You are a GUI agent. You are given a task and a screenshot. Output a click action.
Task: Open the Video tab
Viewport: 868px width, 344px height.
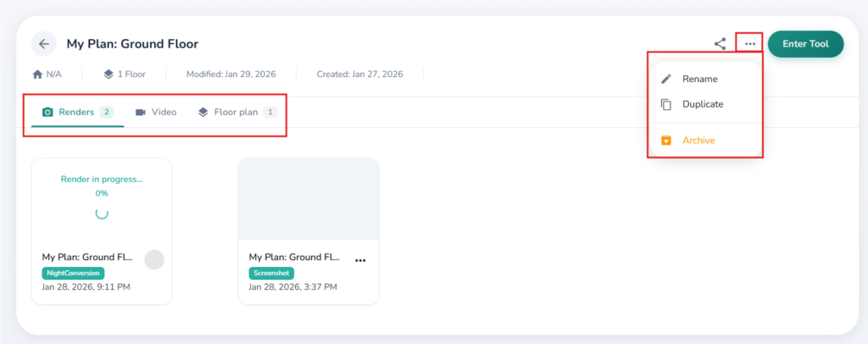point(156,112)
